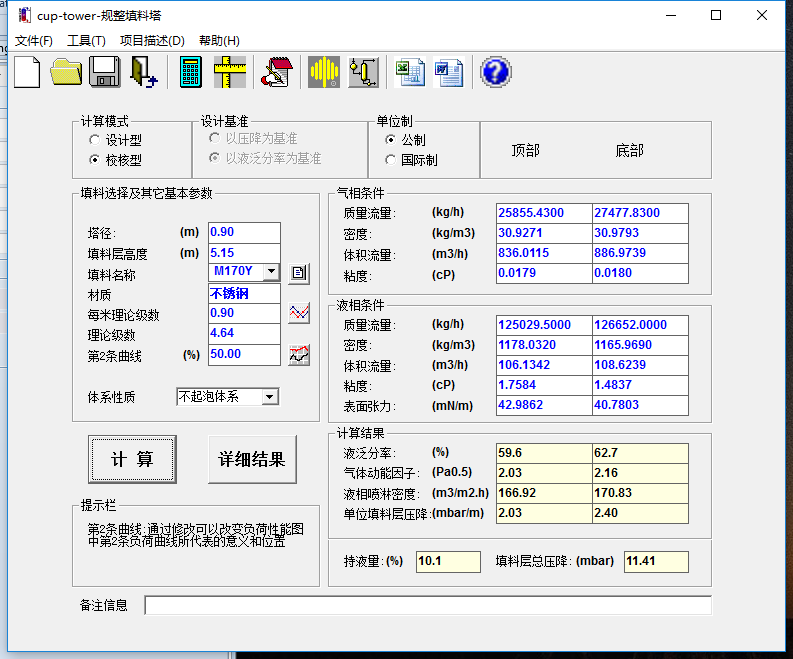Open the project description notepad icon
The width and height of the screenshot is (793, 659).
point(277,72)
